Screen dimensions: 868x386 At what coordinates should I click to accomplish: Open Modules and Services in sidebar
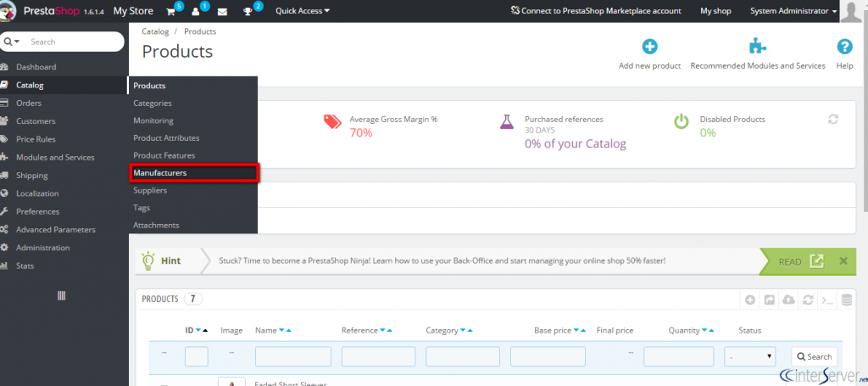click(55, 157)
